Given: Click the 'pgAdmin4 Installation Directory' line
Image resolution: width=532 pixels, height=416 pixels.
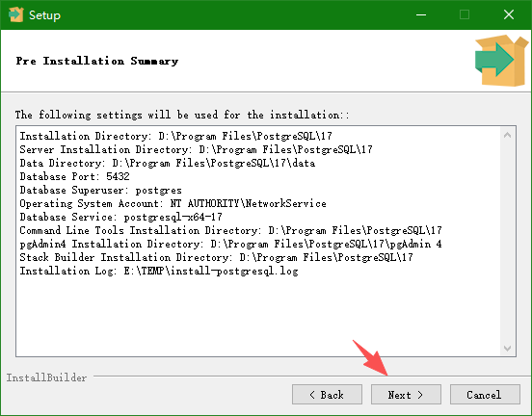Looking at the screenshot, I should point(230,244).
